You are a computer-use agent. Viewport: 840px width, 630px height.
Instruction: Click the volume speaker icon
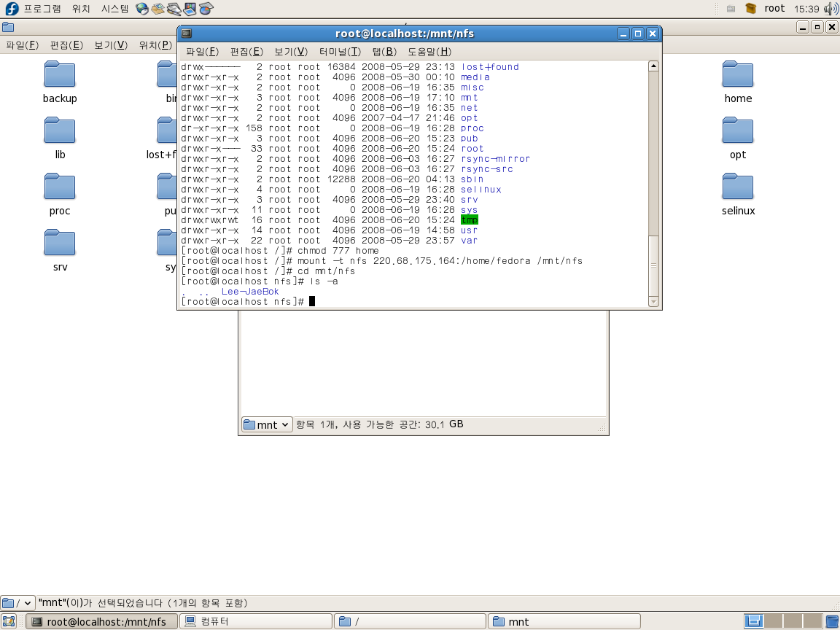(x=831, y=9)
